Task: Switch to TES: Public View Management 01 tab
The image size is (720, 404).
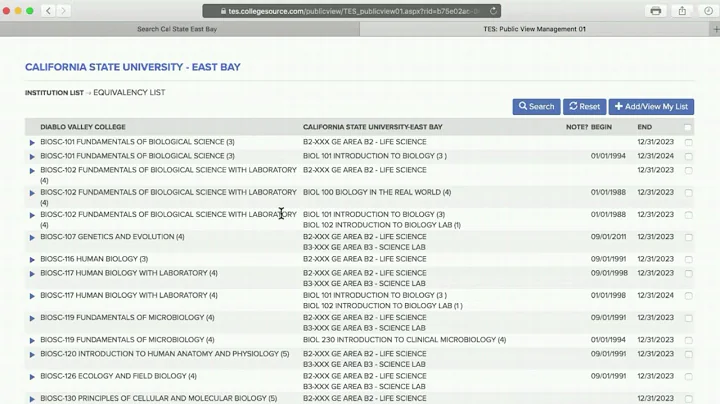Action: point(534,29)
